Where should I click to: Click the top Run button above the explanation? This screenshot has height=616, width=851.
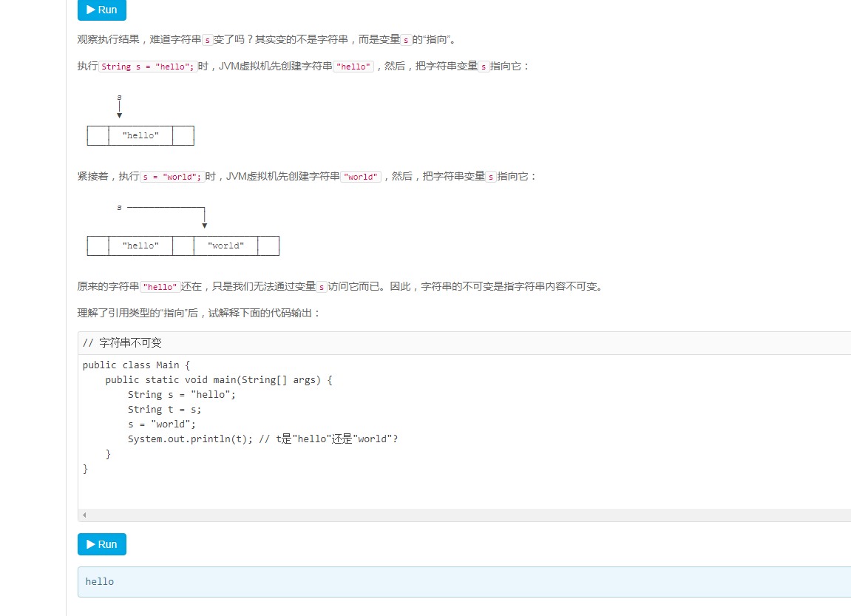pyautogui.click(x=102, y=10)
